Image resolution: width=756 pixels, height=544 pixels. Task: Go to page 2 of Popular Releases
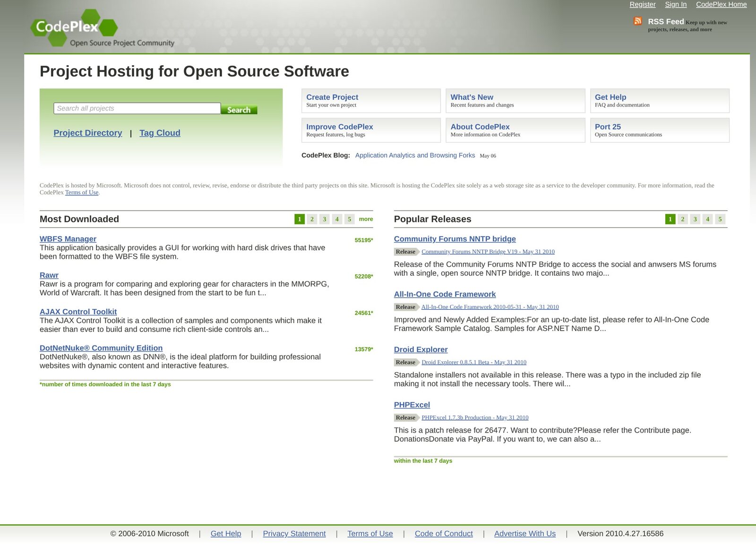[x=682, y=219]
